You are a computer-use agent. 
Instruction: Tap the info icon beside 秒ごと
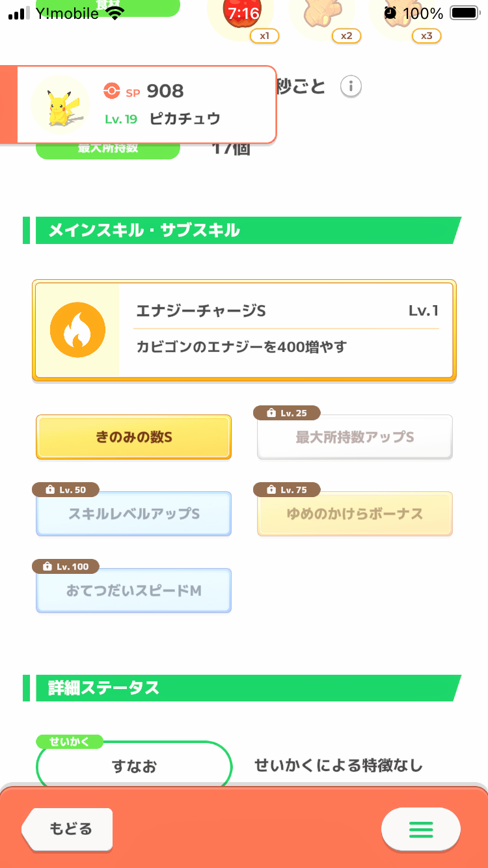tap(351, 86)
